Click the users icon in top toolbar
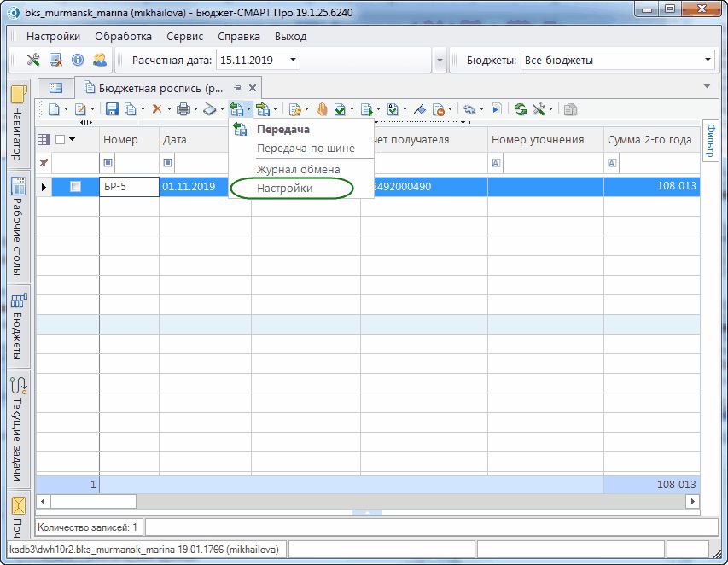 coord(100,60)
